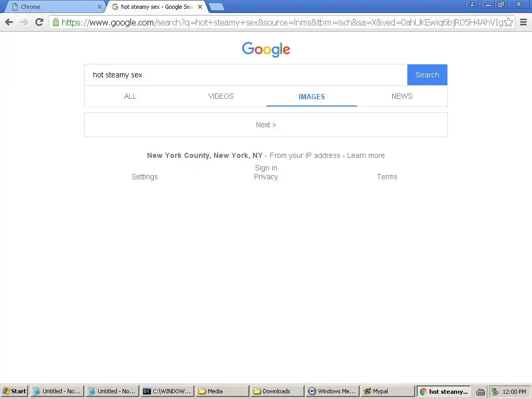Click the 12:00 PM taskbar clock
The width and height of the screenshot is (532, 399).
pyautogui.click(x=514, y=392)
